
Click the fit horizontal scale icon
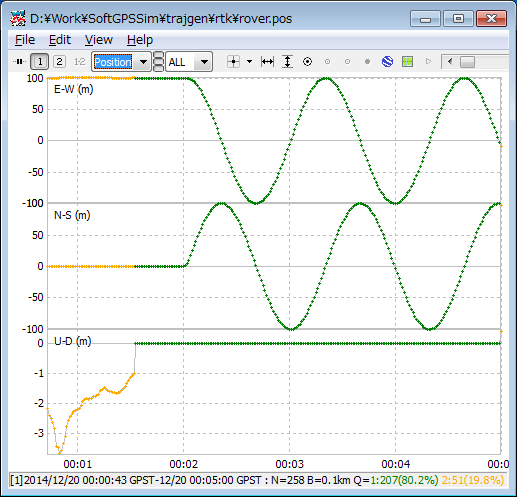[267, 62]
